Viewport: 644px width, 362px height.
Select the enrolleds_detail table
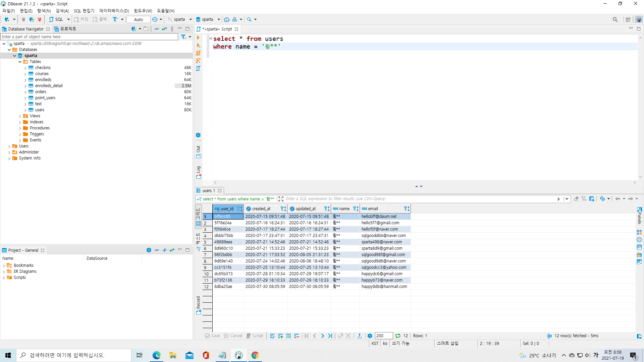click(x=49, y=86)
